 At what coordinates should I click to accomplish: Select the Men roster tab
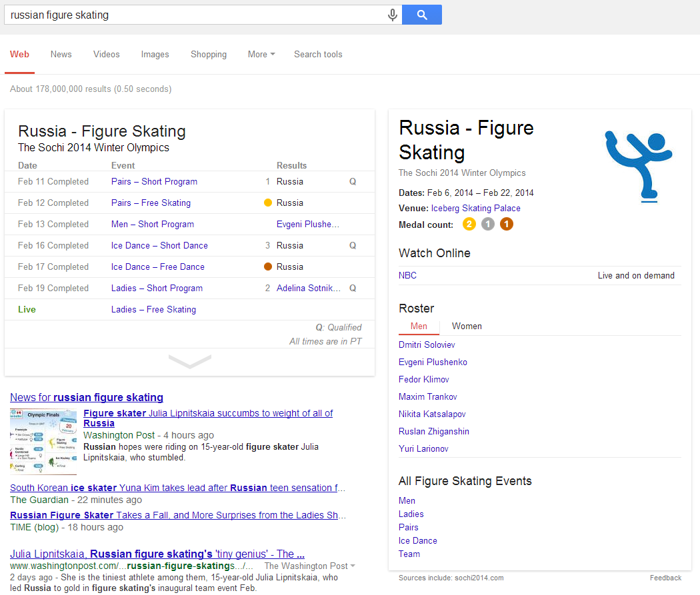point(419,326)
